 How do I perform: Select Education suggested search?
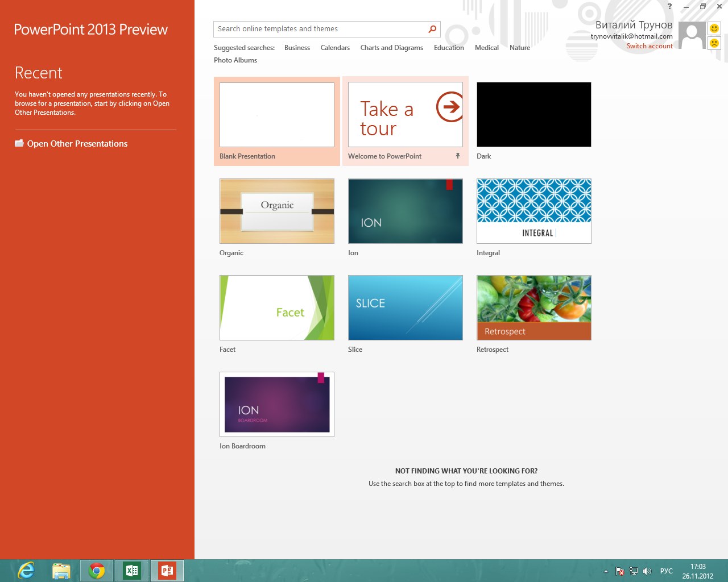449,48
